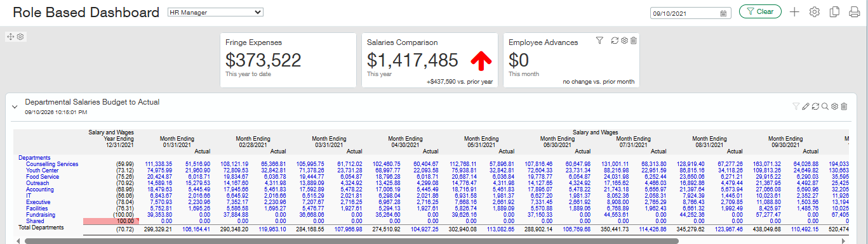868x244 pixels.
Task: Print the dashboard with printer icon
Action: click(855, 11)
